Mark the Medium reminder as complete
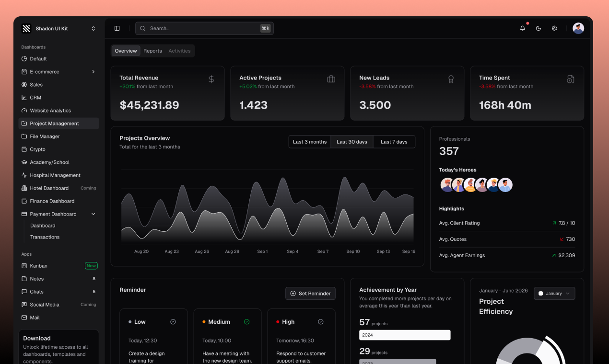Screen dimensions: 609x364 pos(247,321)
